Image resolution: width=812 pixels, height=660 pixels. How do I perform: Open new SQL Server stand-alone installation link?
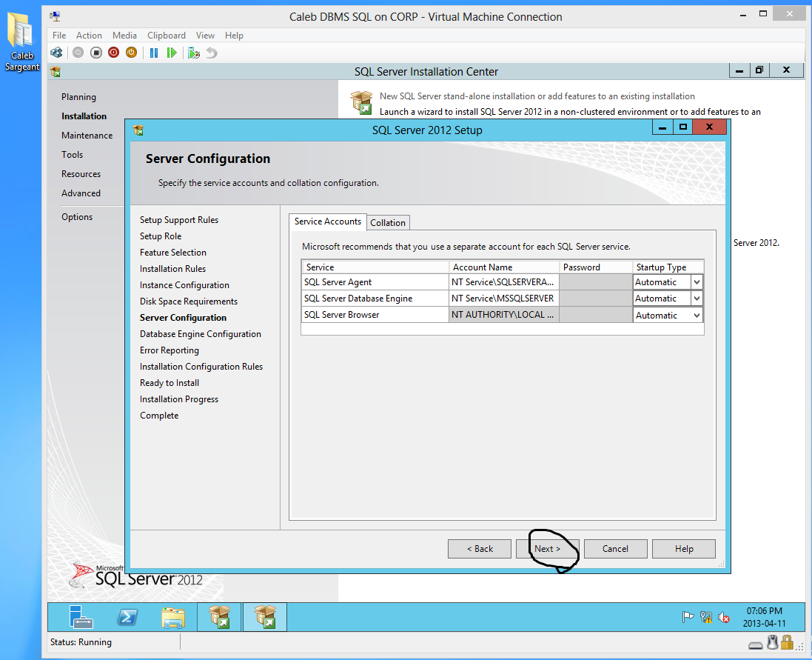click(x=537, y=96)
